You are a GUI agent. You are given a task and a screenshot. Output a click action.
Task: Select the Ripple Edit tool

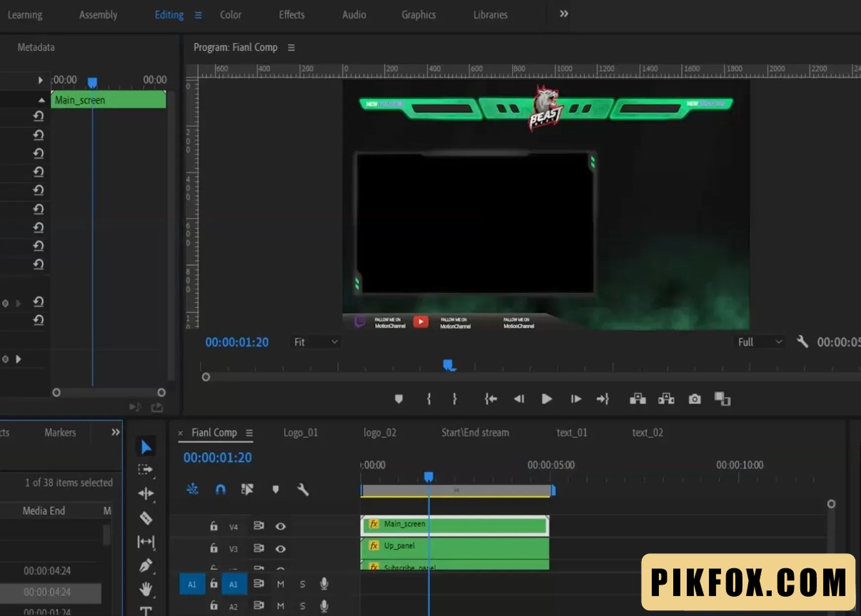(x=146, y=493)
